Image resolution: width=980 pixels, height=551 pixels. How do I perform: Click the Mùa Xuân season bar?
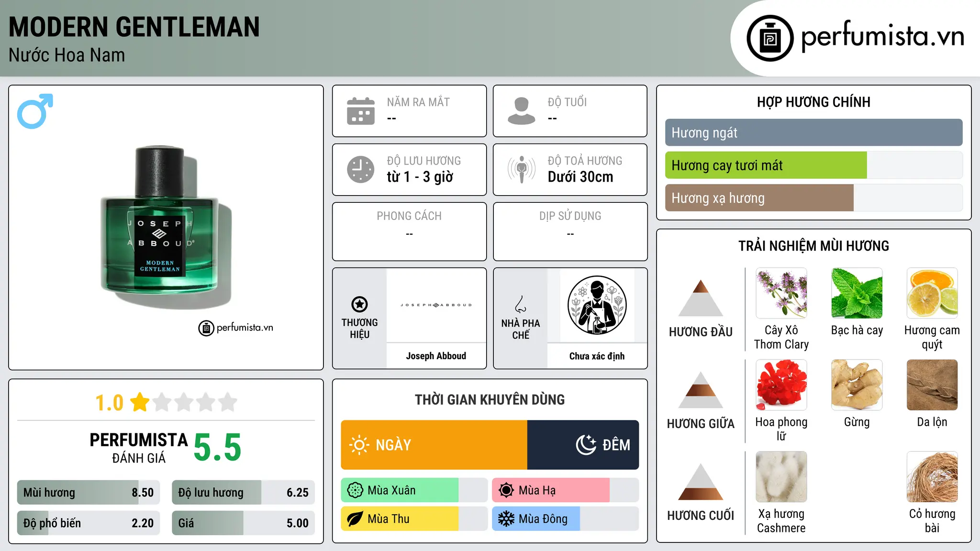click(414, 490)
